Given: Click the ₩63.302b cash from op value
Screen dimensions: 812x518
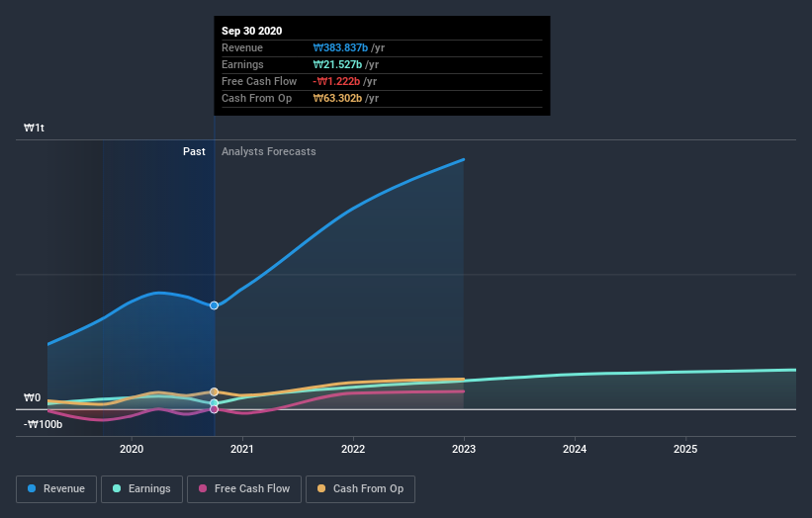Looking at the screenshot, I should click(x=337, y=98).
